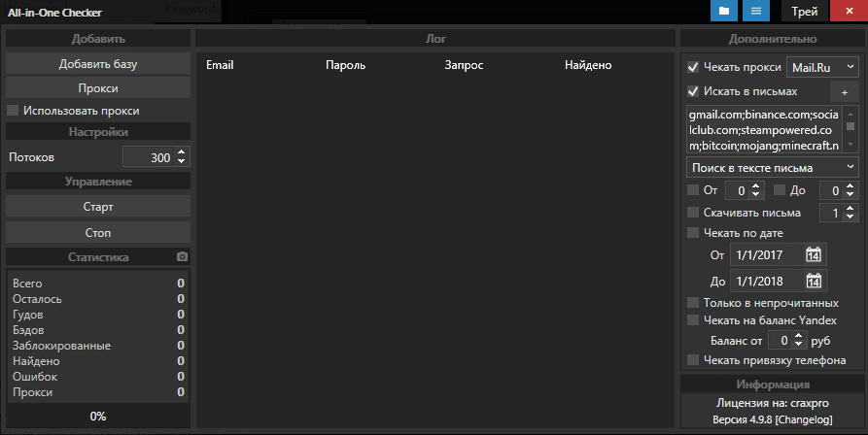Click the plus button beside Искать в письмах

[x=845, y=92]
